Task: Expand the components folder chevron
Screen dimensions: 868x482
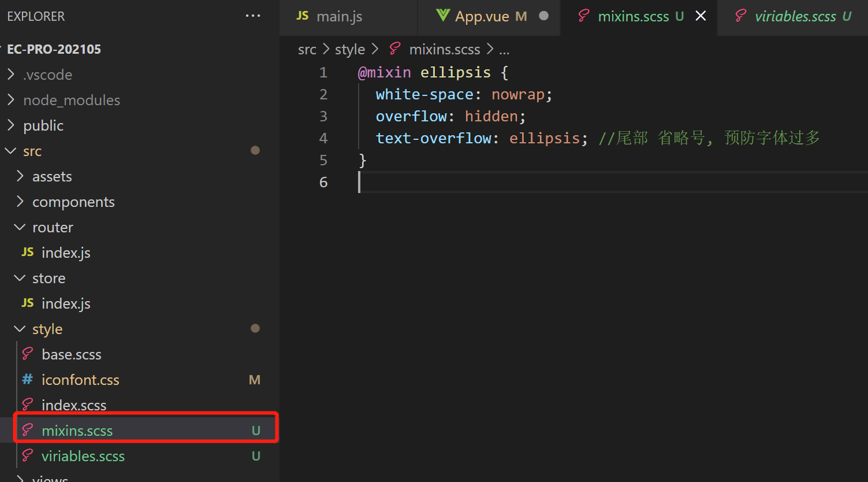Action: (20, 201)
